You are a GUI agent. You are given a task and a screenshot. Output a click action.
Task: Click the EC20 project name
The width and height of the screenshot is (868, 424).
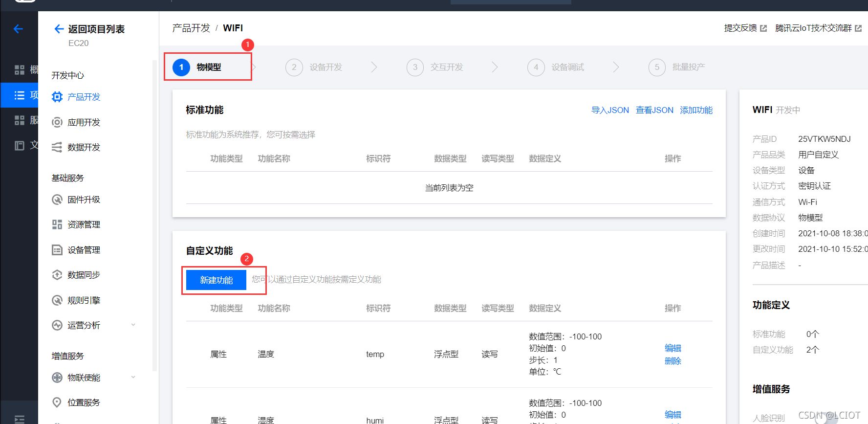pyautogui.click(x=78, y=43)
